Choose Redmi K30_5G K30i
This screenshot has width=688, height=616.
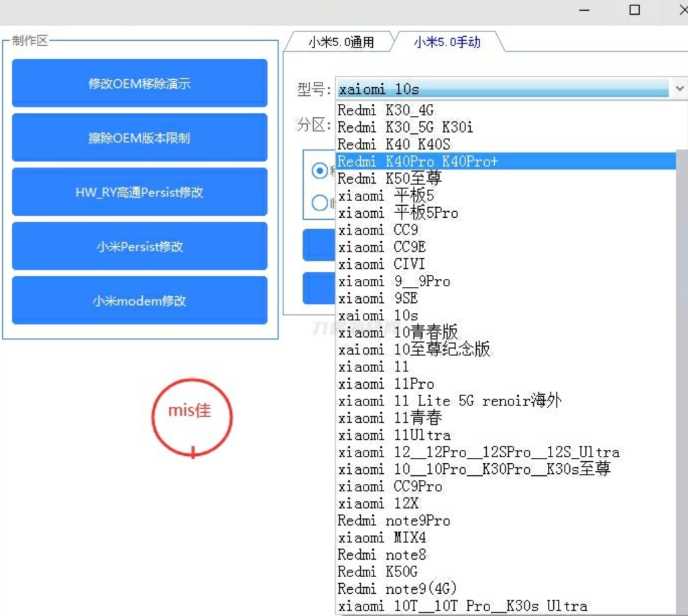pyautogui.click(x=506, y=127)
